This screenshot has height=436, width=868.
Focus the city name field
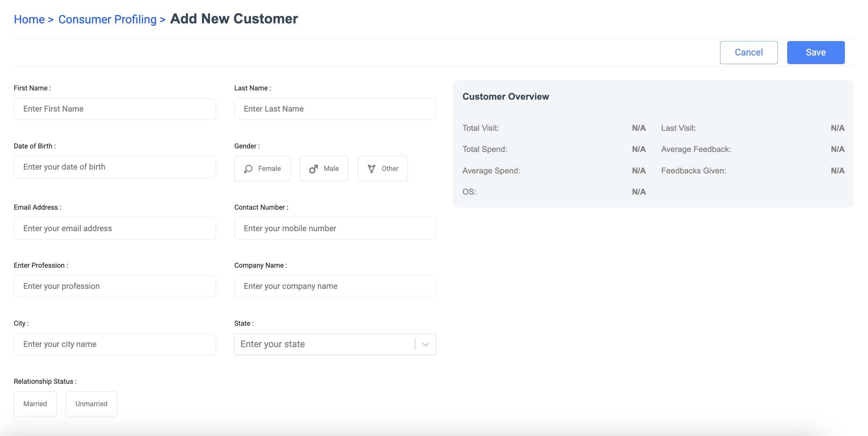(x=115, y=344)
